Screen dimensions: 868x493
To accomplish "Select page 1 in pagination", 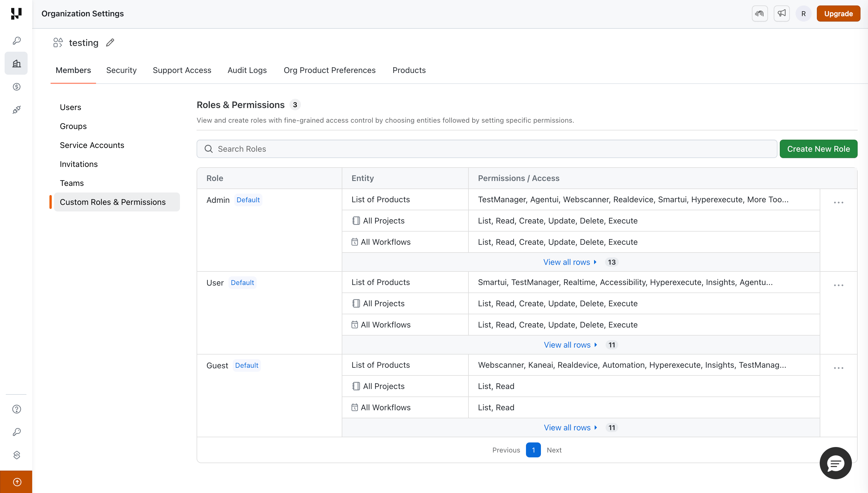I will (533, 450).
